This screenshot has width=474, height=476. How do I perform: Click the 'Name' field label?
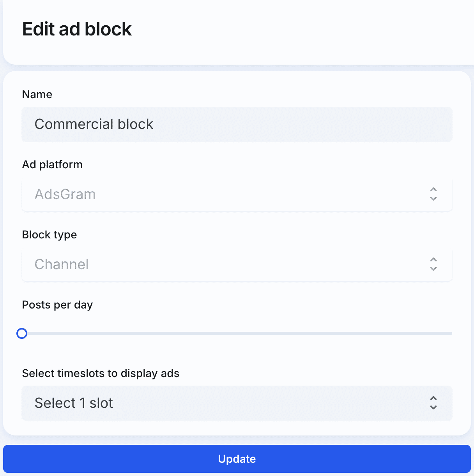click(x=37, y=94)
